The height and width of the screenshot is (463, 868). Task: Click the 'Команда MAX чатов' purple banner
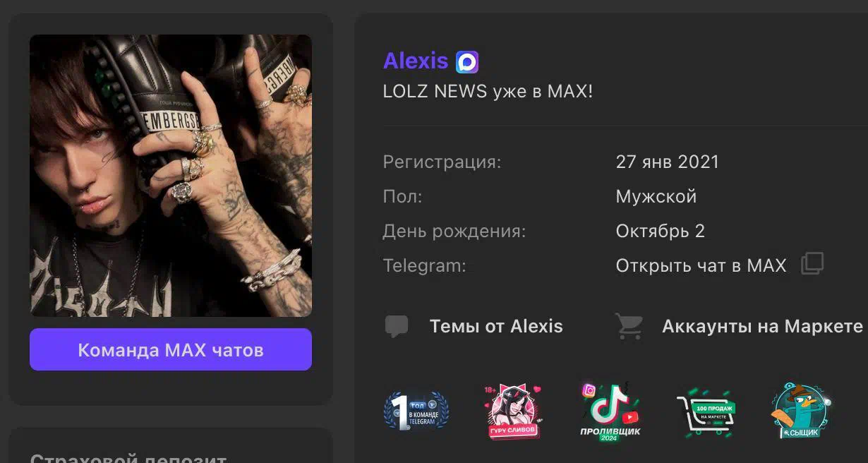171,349
